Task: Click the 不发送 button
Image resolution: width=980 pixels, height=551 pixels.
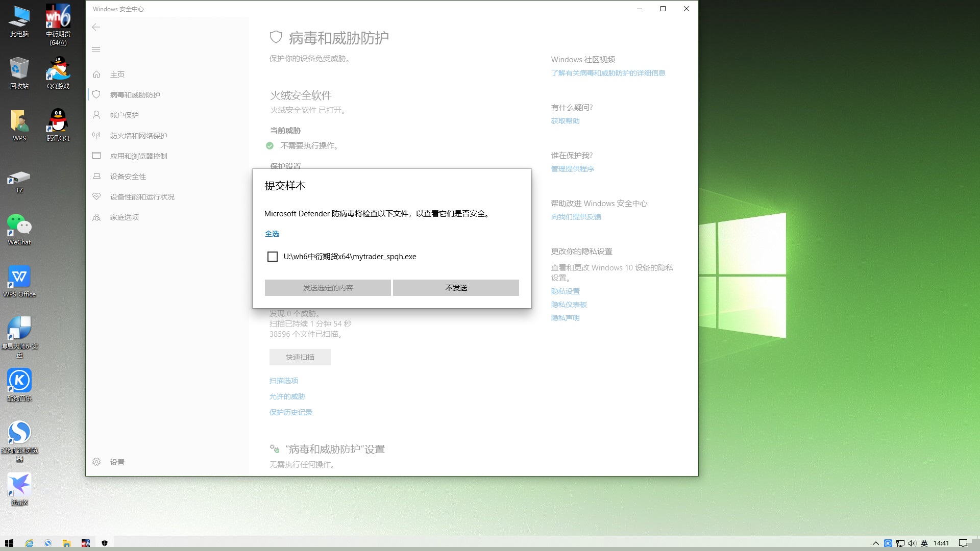Action: point(456,288)
